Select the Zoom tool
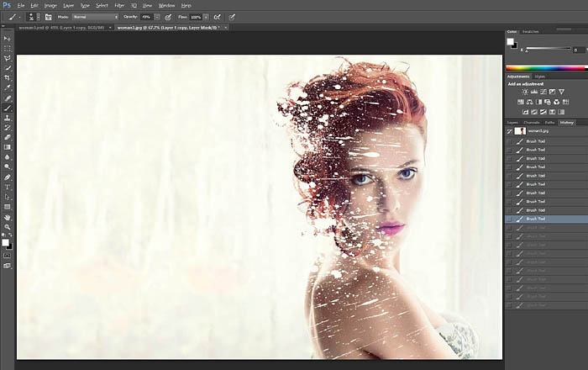 point(8,226)
